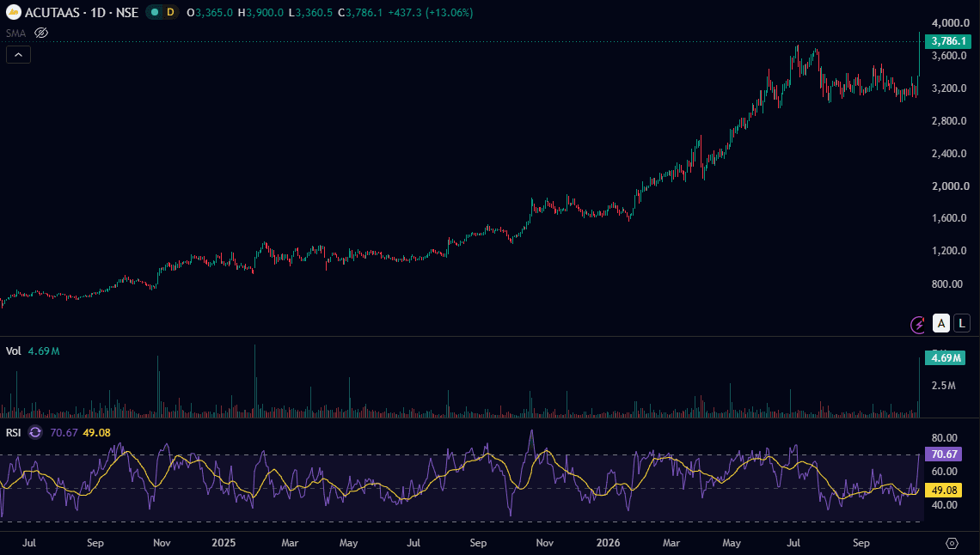The height and width of the screenshot is (555, 980).
Task: Select the RSI indicator label
Action: [x=13, y=433]
